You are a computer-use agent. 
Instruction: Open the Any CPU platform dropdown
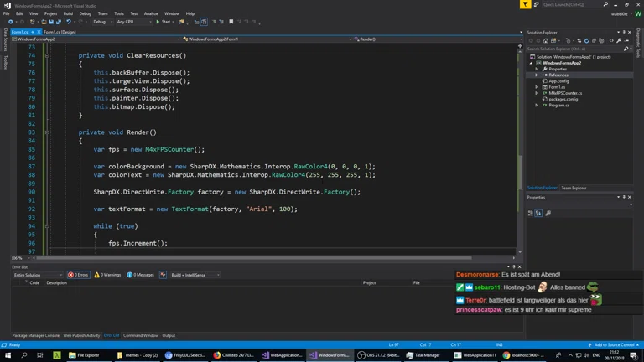coord(133,22)
